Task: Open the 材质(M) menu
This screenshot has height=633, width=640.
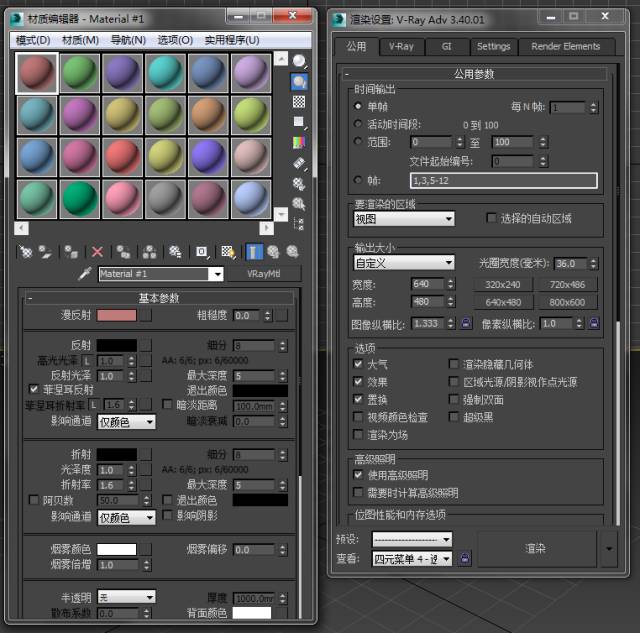Action: (80, 40)
